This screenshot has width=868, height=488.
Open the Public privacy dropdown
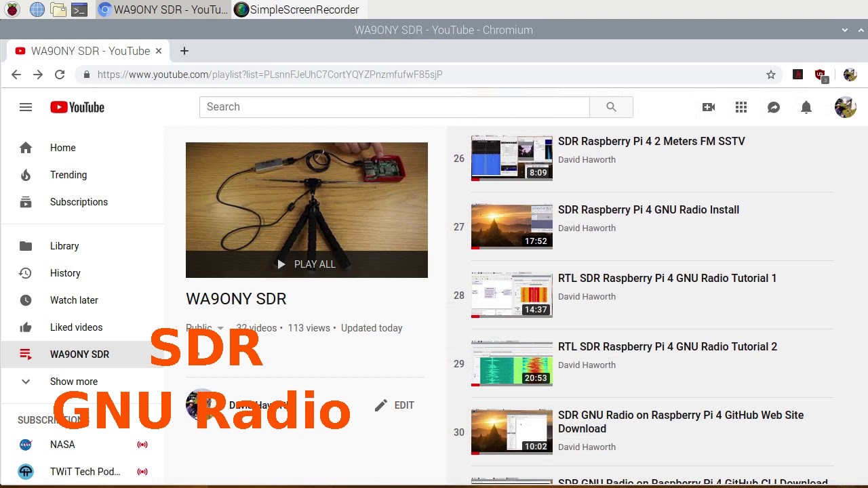point(205,328)
